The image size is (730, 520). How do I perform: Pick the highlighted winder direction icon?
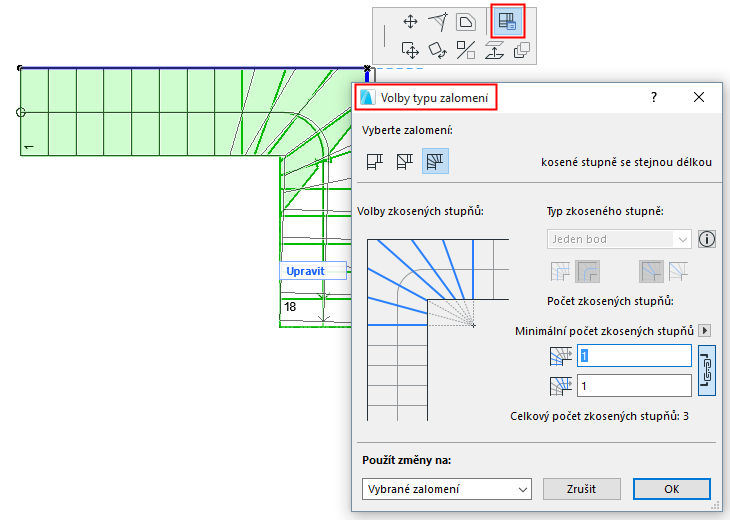(651, 271)
